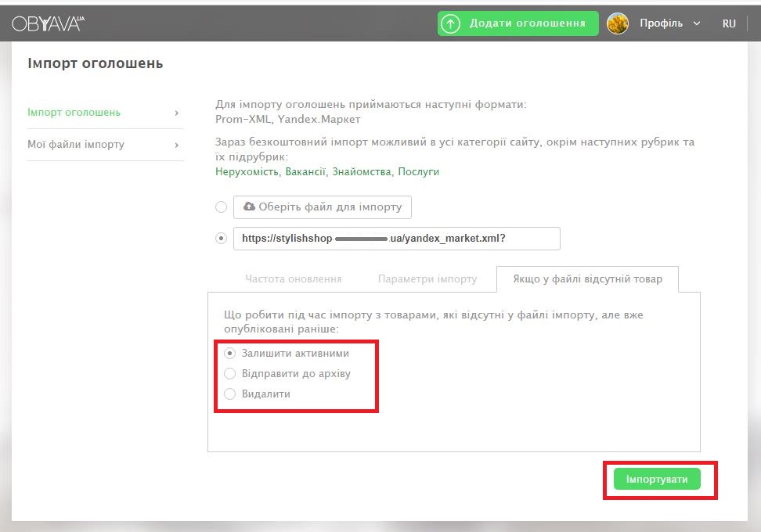Viewport: 761px width, 532px height.
Task: Switch to 'Частота оновлення' tab
Action: tap(293, 279)
